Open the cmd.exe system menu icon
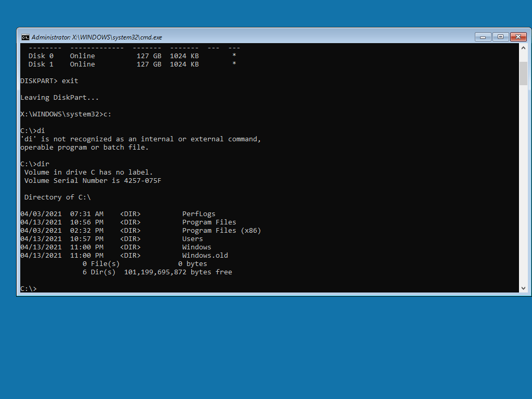This screenshot has width=532, height=399. tap(25, 37)
